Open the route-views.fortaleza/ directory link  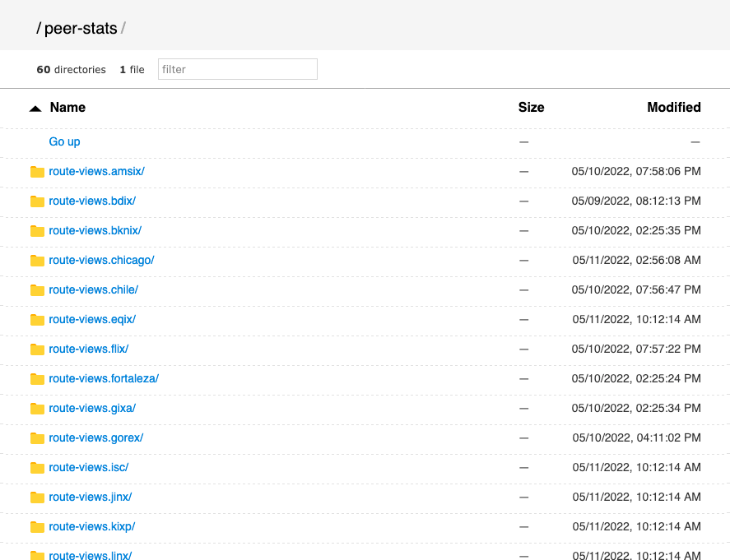coord(104,378)
